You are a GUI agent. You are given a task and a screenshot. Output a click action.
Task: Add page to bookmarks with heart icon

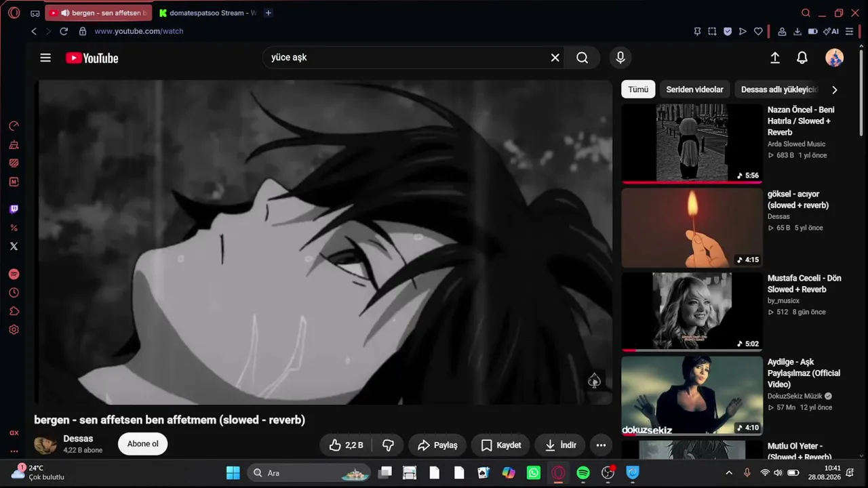[x=758, y=31]
